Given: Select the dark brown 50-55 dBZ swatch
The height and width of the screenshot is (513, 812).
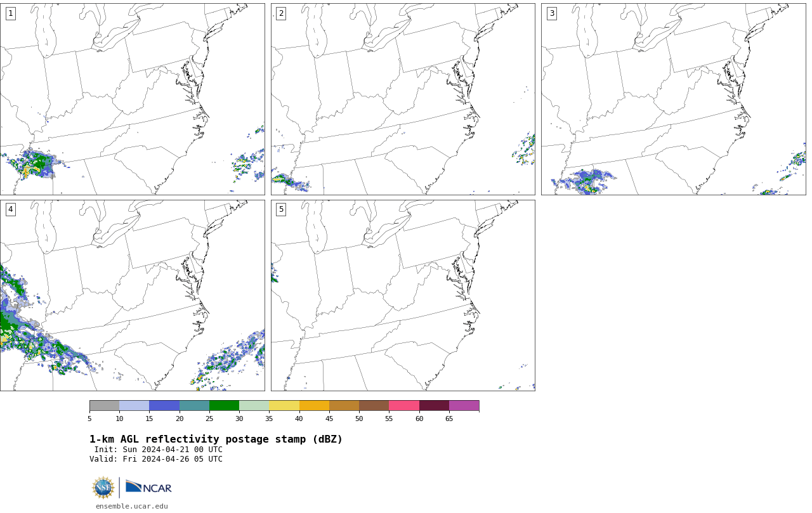Looking at the screenshot, I should tap(374, 406).
